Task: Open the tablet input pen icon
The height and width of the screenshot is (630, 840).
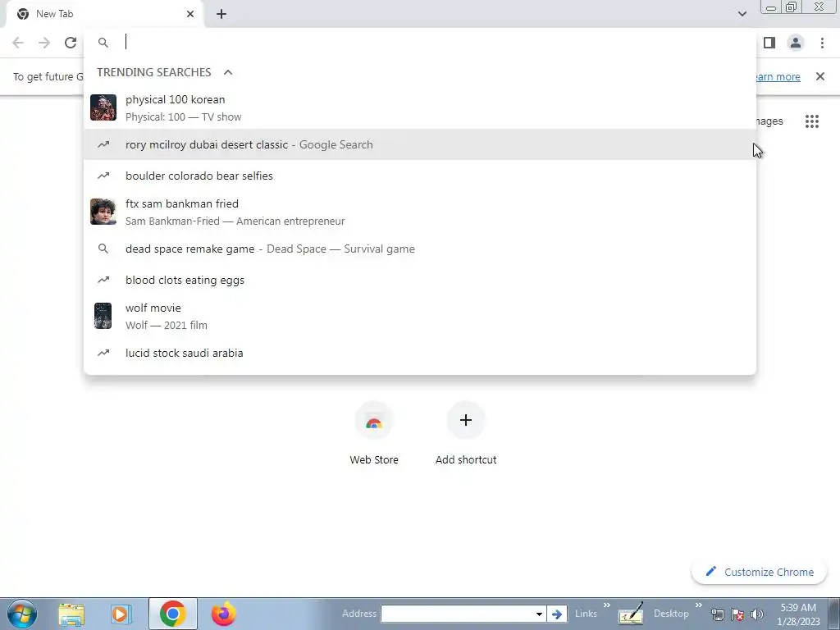Action: click(x=631, y=614)
